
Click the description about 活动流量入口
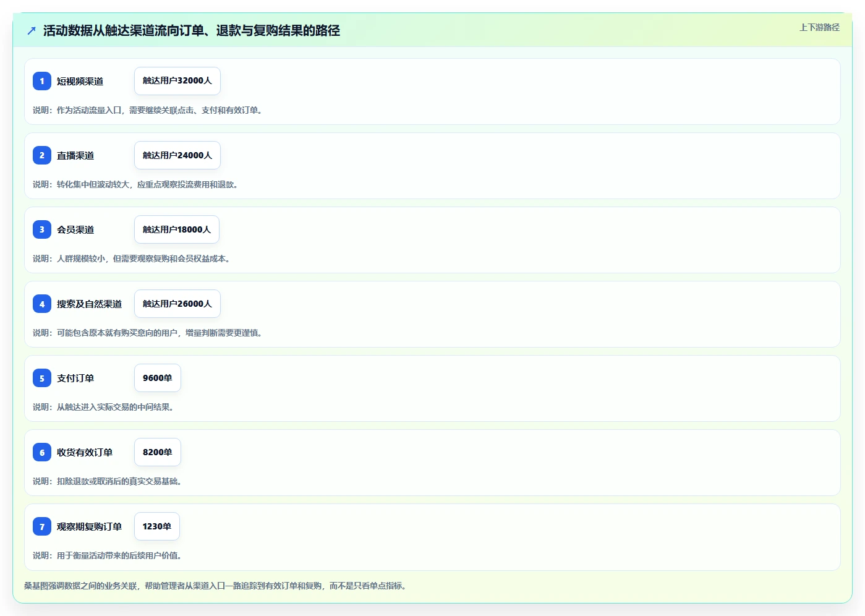pos(149,110)
